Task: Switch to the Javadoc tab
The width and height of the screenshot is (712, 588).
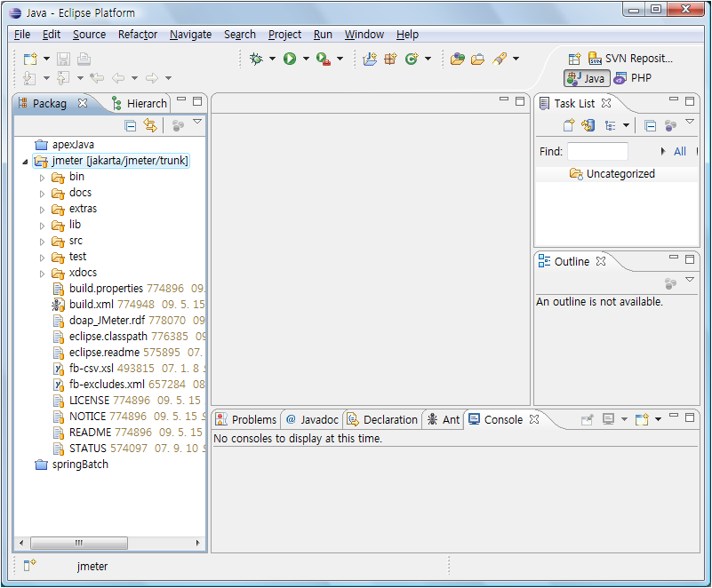Action: tap(313, 419)
